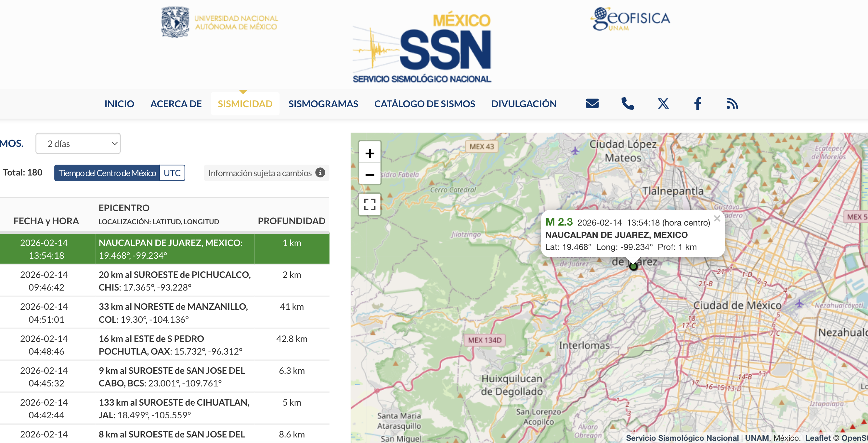Click the email envelope icon
The width and height of the screenshot is (868, 443).
pos(592,103)
